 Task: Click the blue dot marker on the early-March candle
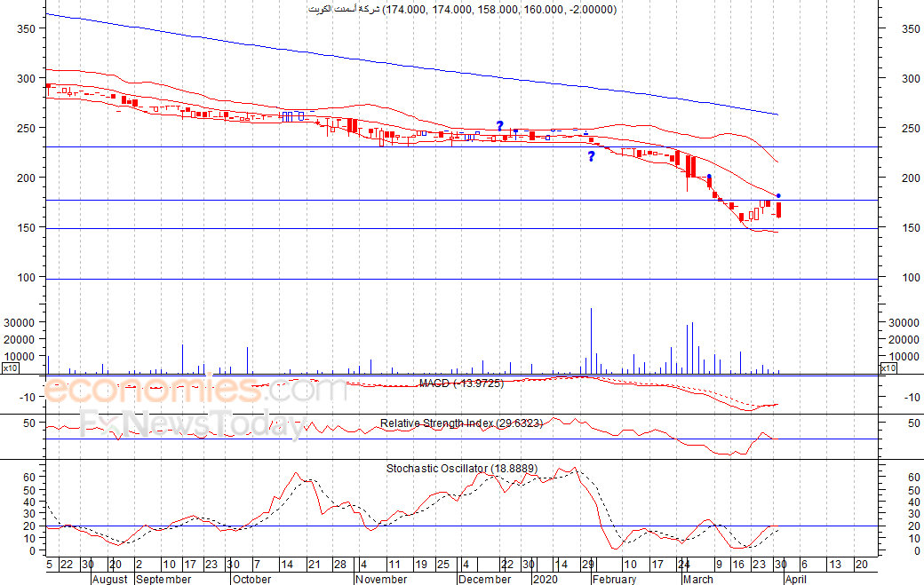[x=709, y=176]
